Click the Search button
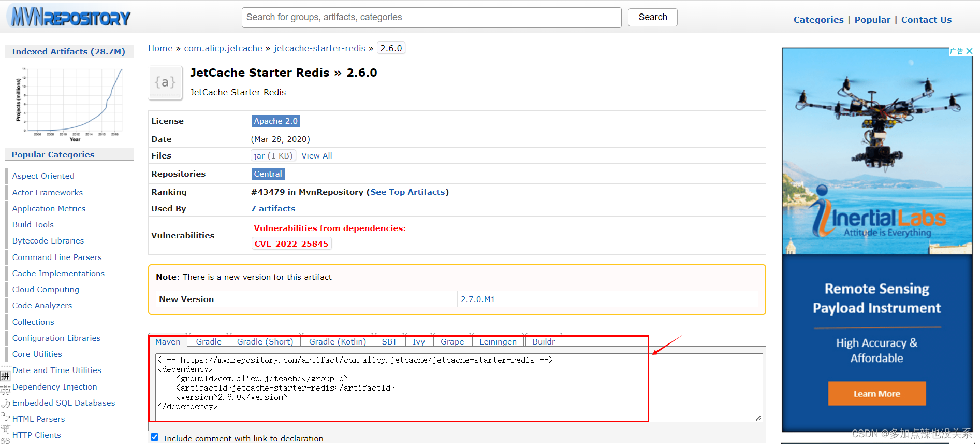The image size is (980, 444). [652, 17]
